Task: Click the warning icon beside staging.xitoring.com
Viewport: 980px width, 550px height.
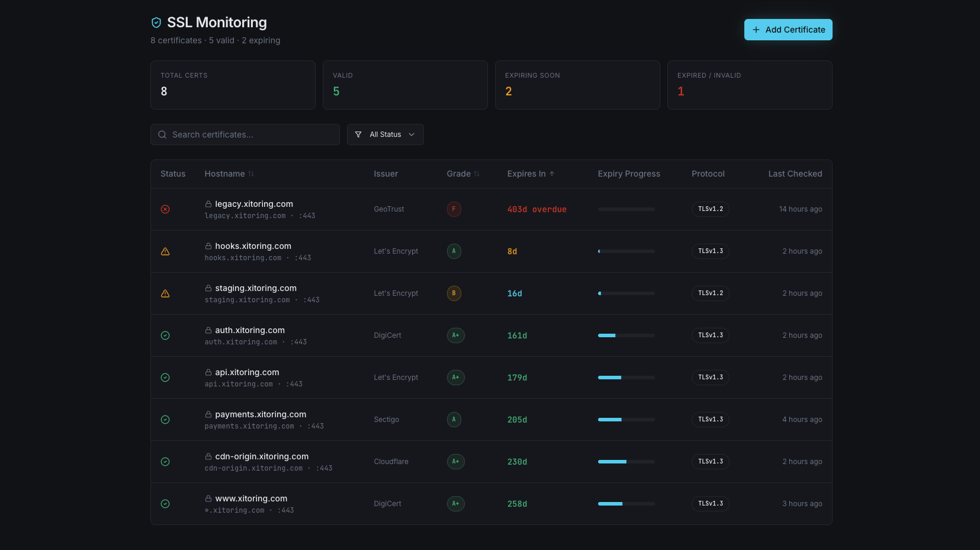Action: tap(165, 293)
